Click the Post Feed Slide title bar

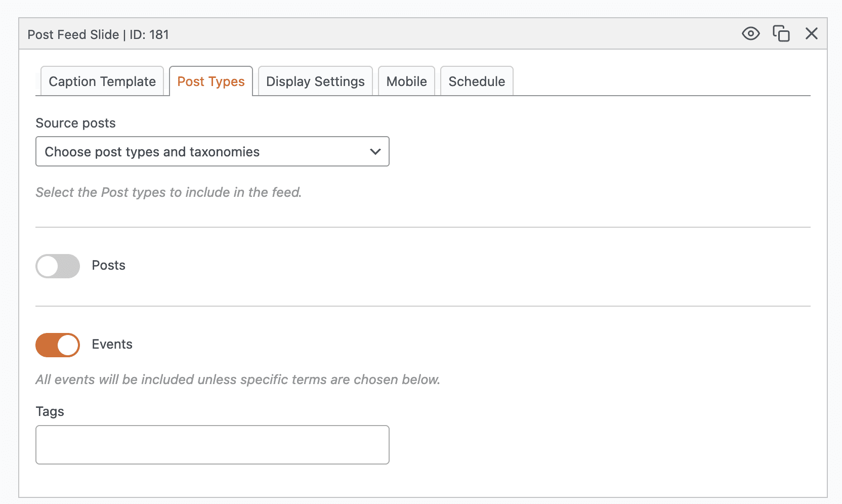click(x=354, y=34)
